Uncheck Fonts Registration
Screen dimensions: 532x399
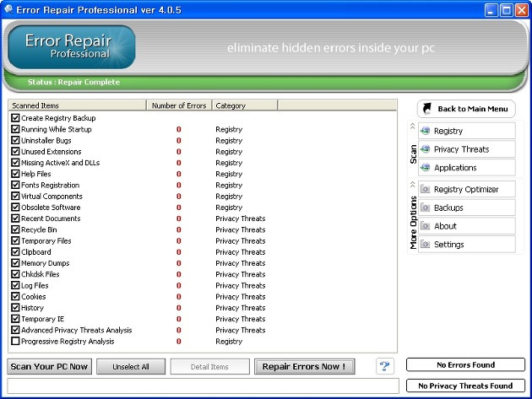[15, 185]
